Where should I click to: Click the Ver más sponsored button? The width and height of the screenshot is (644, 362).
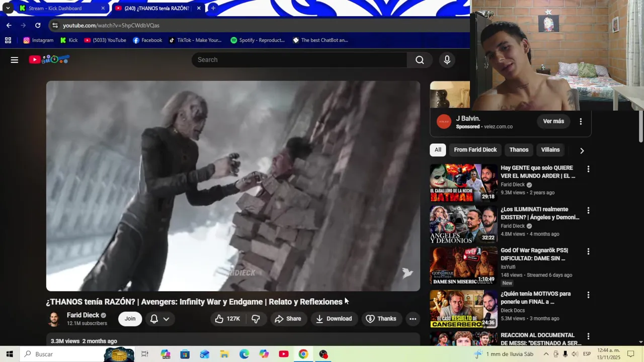pos(553,121)
